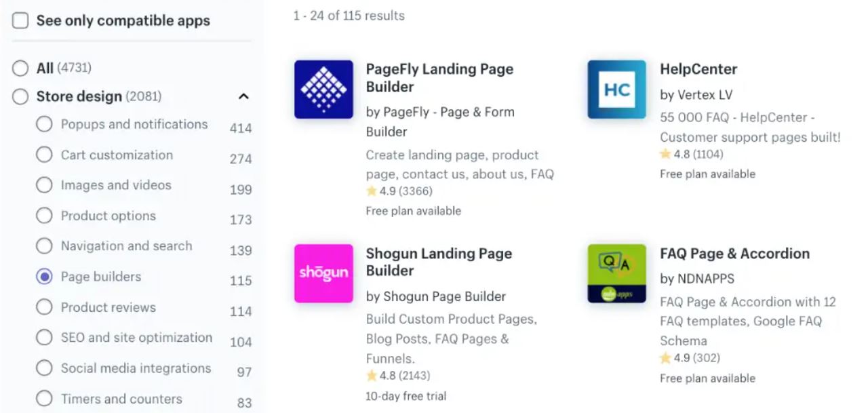Open the HelpCenter app title
Image resolution: width=868 pixels, height=413 pixels.
pyautogui.click(x=698, y=69)
